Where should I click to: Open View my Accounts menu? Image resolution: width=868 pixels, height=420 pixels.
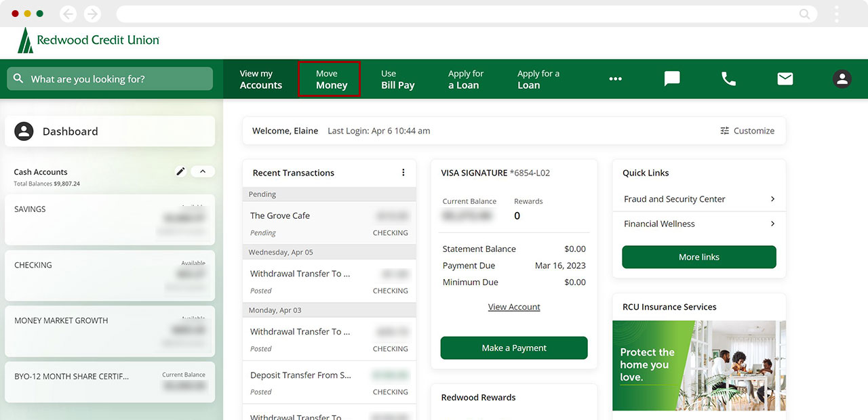[261, 79]
